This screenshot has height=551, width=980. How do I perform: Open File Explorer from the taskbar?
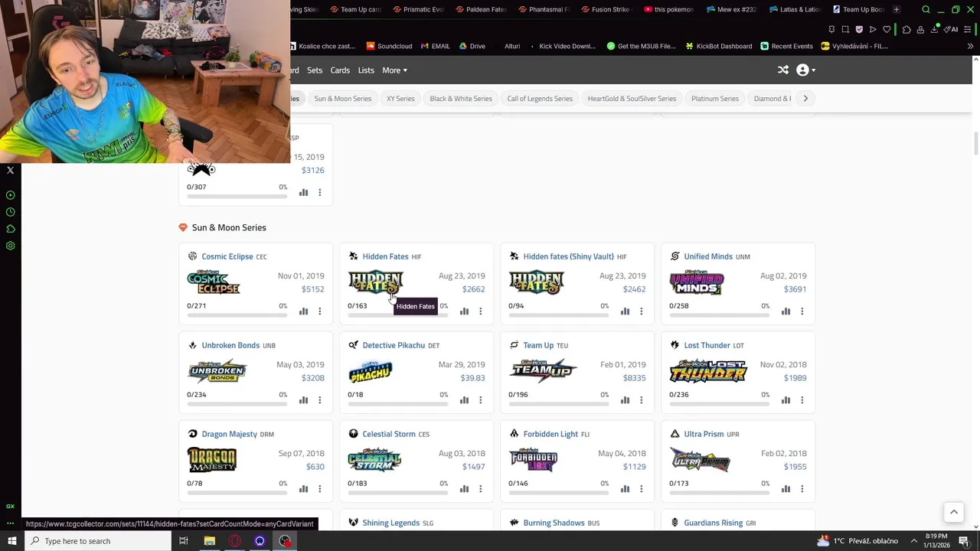pyautogui.click(x=210, y=541)
